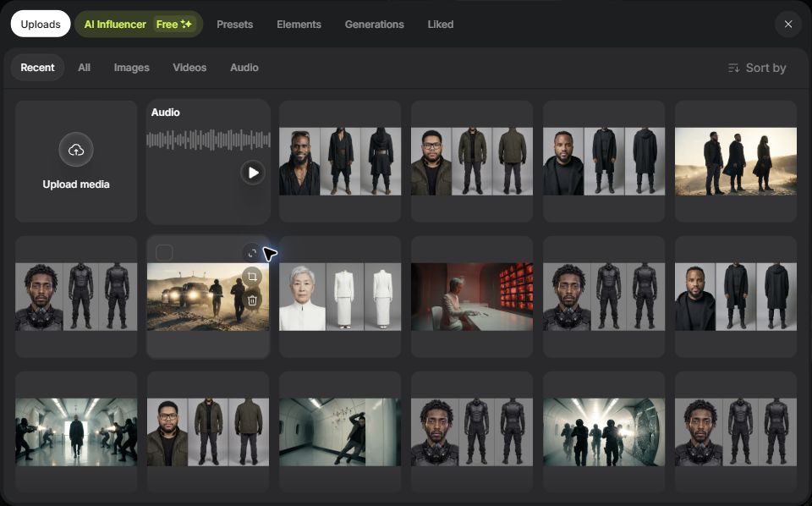The width and height of the screenshot is (812, 506).
Task: Open fullscreen preview of the dusty vehicles image
Action: tap(252, 253)
